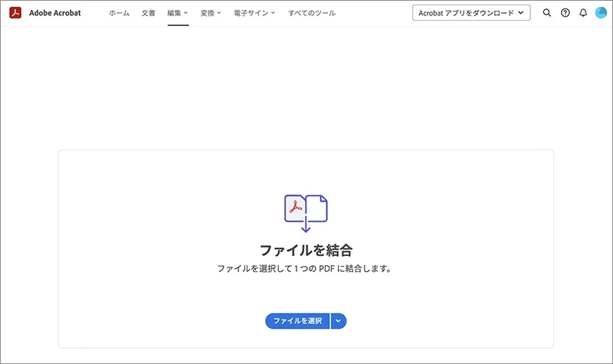Open search with the magnifier icon
This screenshot has width=613, height=364.
(x=546, y=13)
